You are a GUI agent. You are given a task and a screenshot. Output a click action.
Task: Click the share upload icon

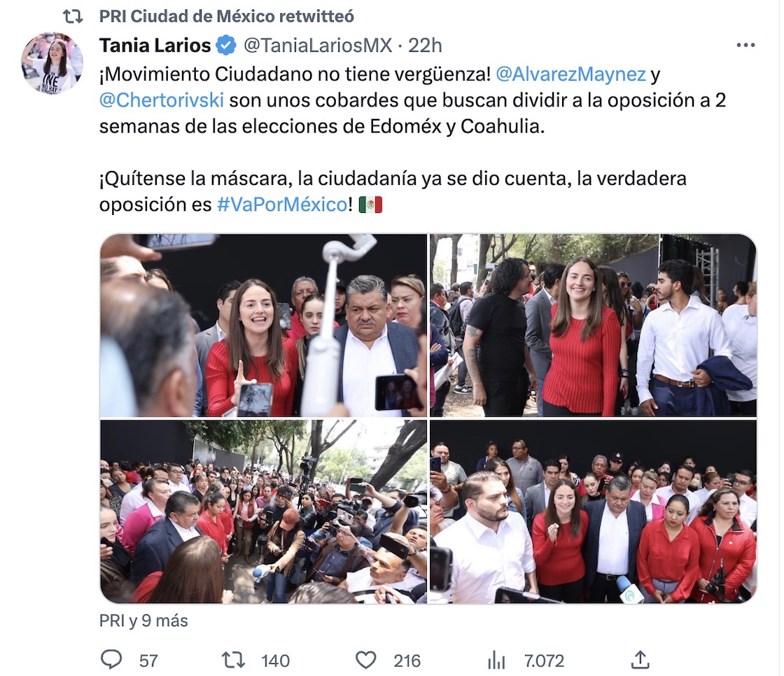click(x=640, y=659)
